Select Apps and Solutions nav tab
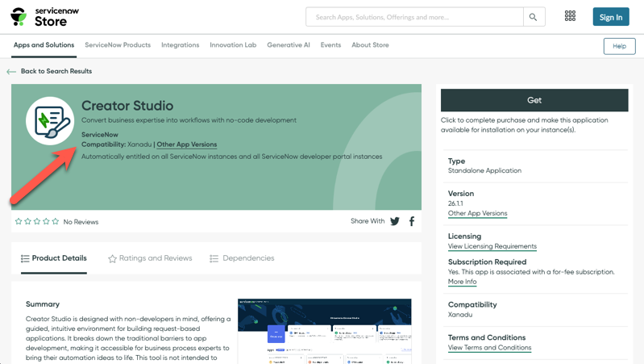This screenshot has height=364, width=644. pyautogui.click(x=44, y=45)
